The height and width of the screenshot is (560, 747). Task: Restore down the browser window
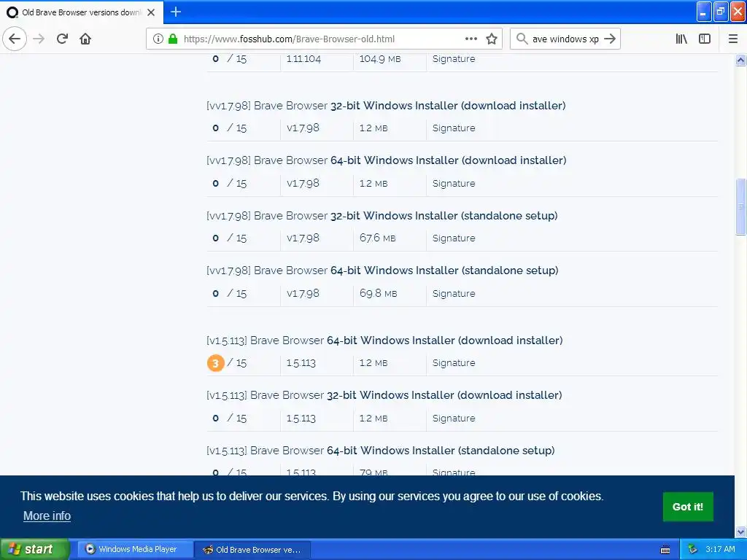coord(721,12)
